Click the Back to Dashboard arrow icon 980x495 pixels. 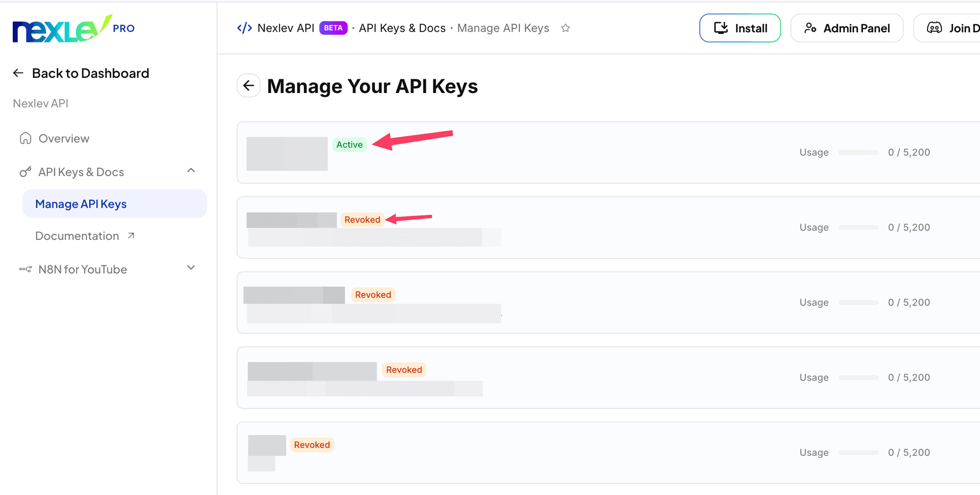(18, 73)
